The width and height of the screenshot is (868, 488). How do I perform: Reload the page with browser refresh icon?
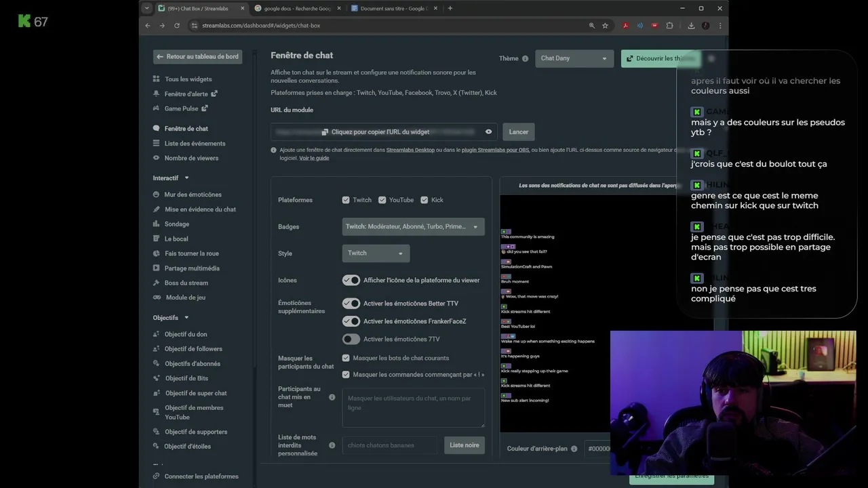pyautogui.click(x=177, y=26)
